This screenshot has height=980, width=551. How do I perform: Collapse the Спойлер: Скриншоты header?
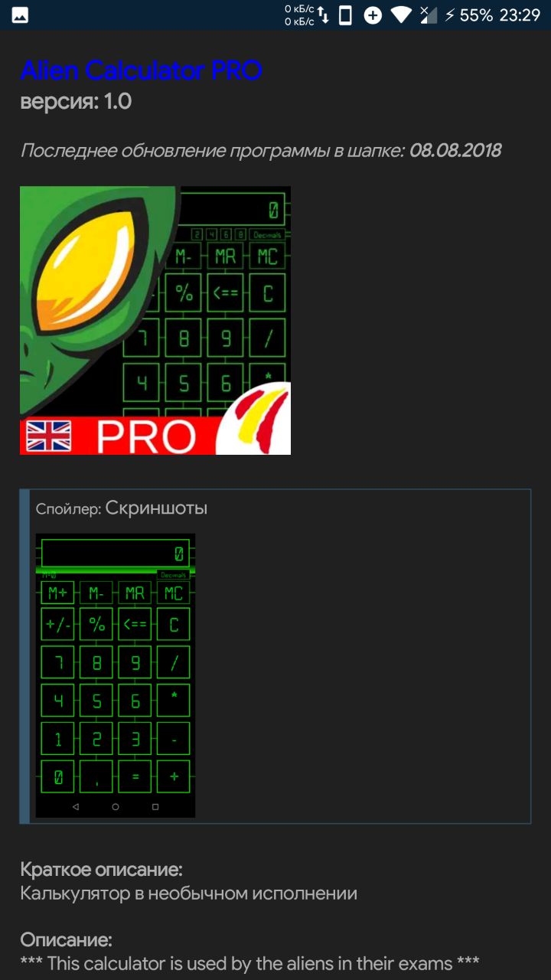[122, 508]
